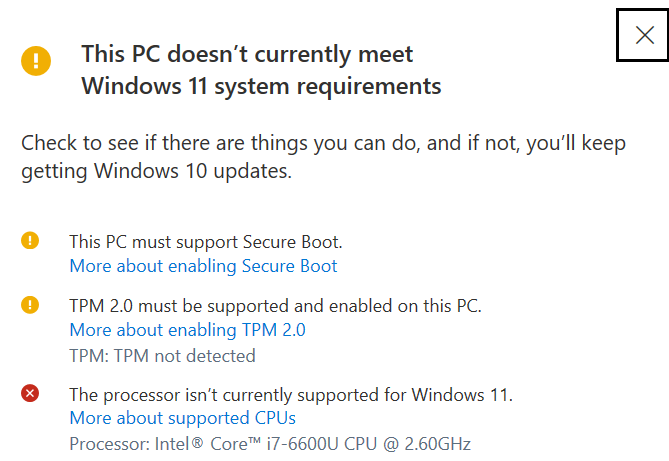
Task: Select the "TPM 2.0 must be supported" message
Action: tap(275, 306)
